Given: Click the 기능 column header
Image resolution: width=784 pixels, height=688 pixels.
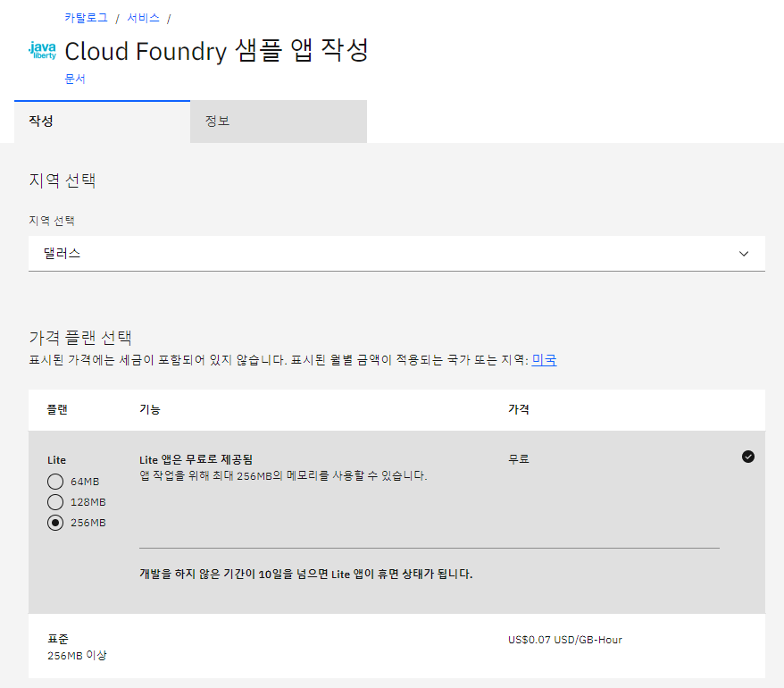Looking at the screenshot, I should coord(149,409).
